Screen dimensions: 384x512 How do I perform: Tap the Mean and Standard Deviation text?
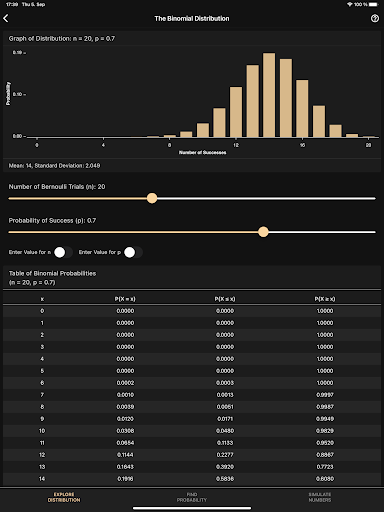pos(54,166)
